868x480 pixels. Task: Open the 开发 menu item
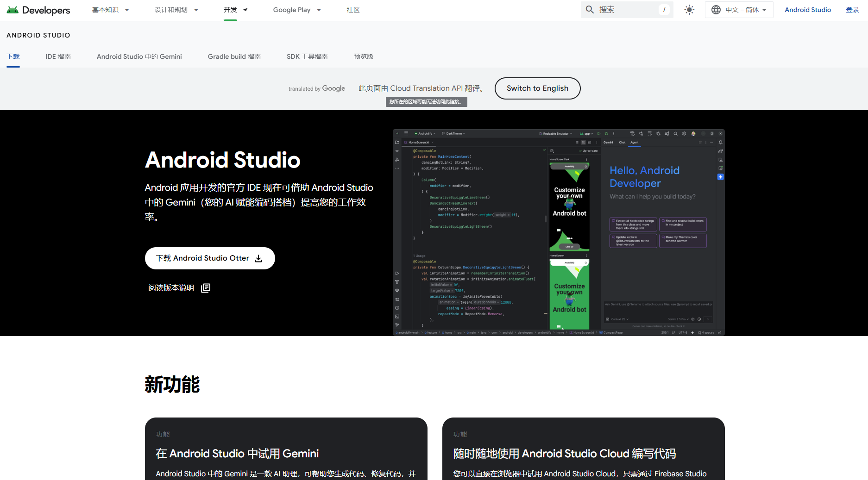230,10
